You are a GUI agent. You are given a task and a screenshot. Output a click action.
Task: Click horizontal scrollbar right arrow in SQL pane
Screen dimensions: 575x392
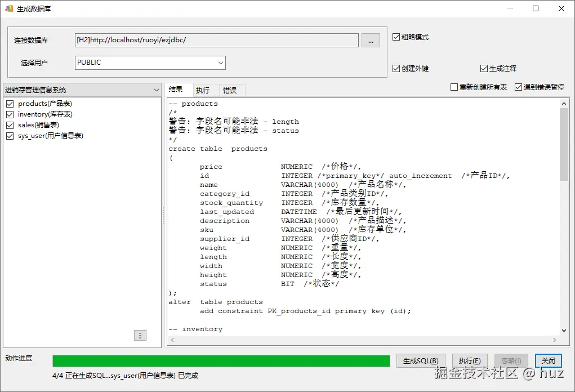(x=555, y=340)
